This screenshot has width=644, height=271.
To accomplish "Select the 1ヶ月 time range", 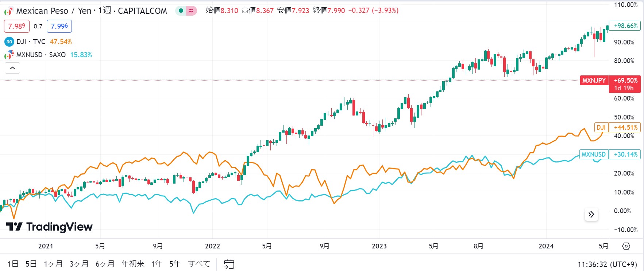I will coord(53,264).
